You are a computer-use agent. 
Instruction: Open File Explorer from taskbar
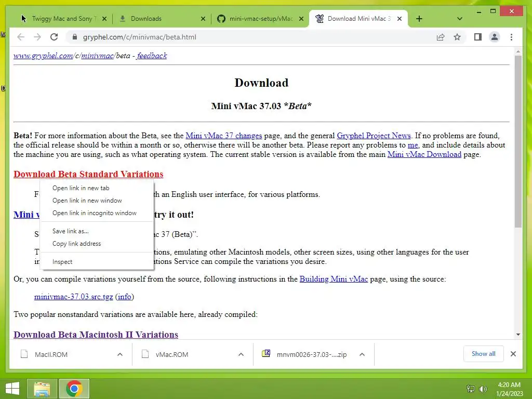click(42, 389)
